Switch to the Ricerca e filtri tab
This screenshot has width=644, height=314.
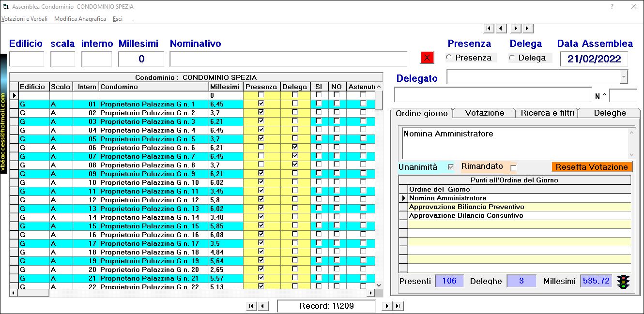click(547, 113)
